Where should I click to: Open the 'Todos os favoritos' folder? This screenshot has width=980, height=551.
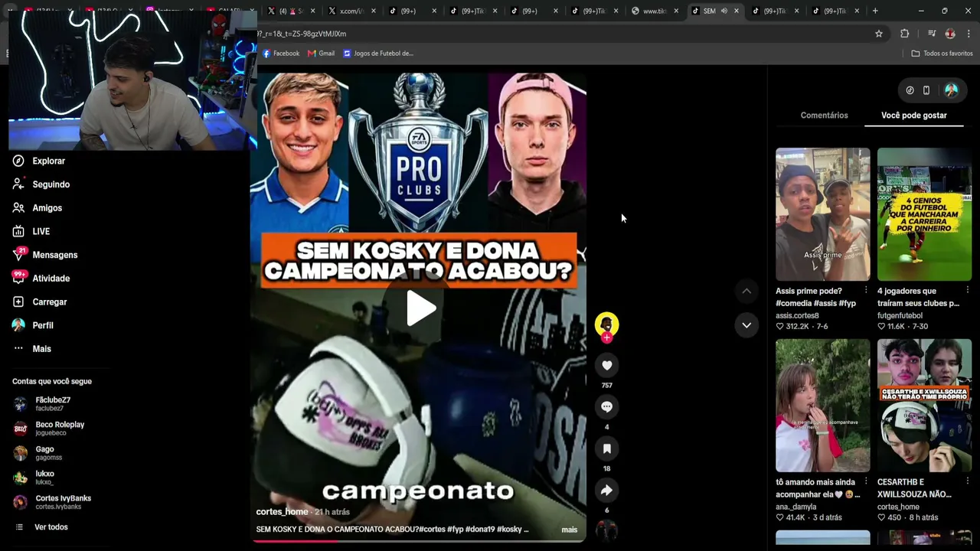click(x=942, y=54)
